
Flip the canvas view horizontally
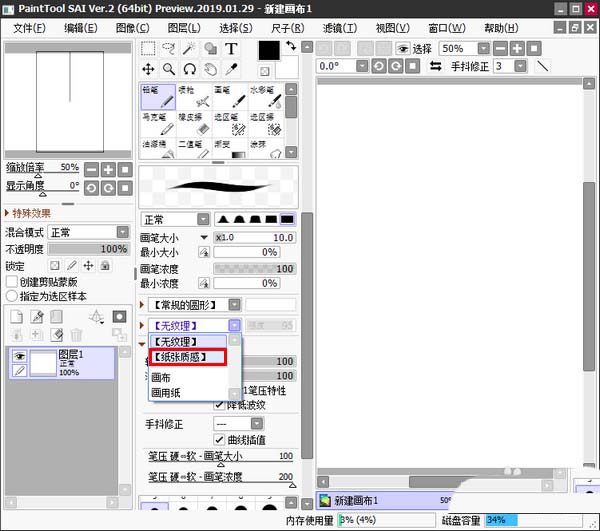pos(435,66)
